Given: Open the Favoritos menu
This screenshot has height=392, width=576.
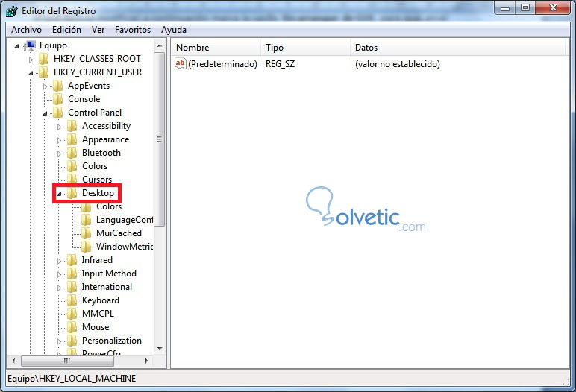Looking at the screenshot, I should point(133,30).
